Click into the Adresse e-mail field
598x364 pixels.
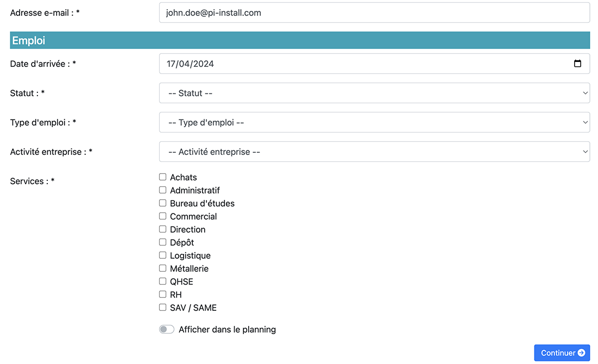pyautogui.click(x=374, y=12)
